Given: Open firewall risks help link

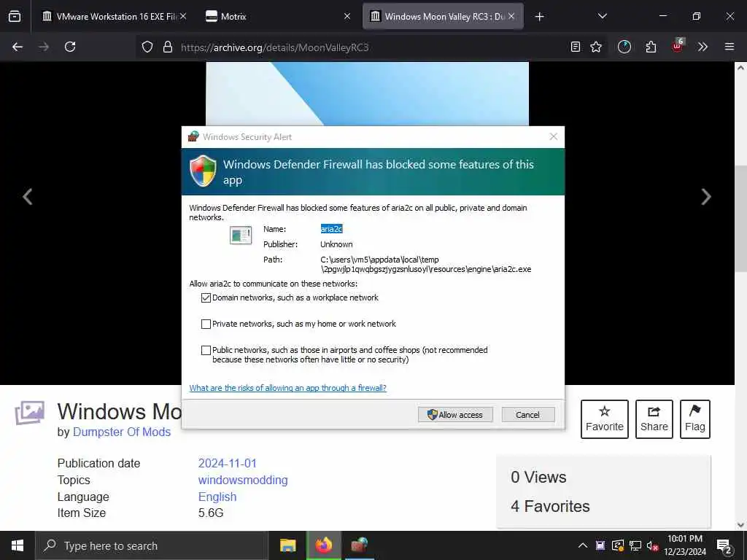Looking at the screenshot, I should pos(287,388).
